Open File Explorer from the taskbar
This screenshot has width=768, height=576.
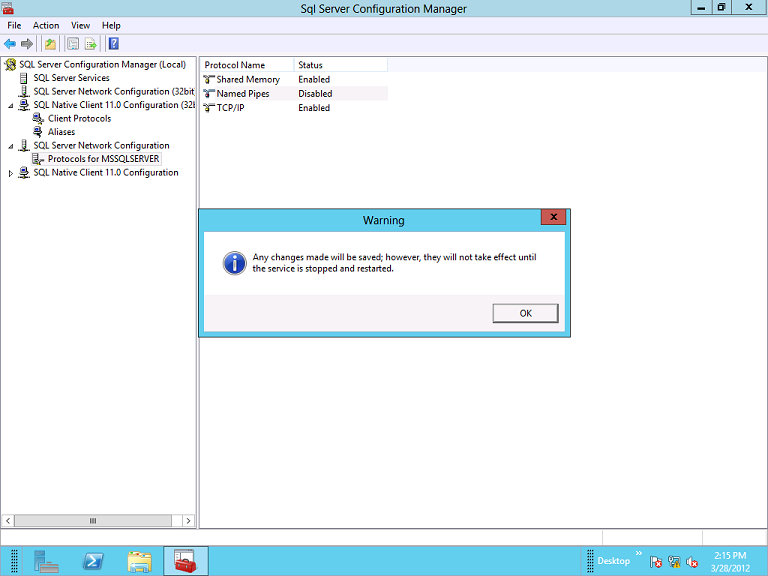tap(140, 561)
